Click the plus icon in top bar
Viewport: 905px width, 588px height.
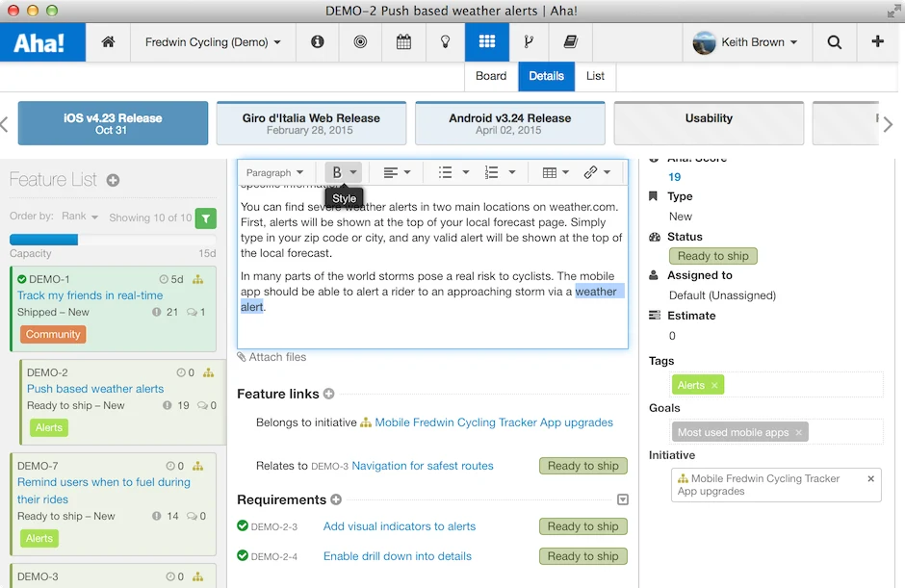point(877,41)
